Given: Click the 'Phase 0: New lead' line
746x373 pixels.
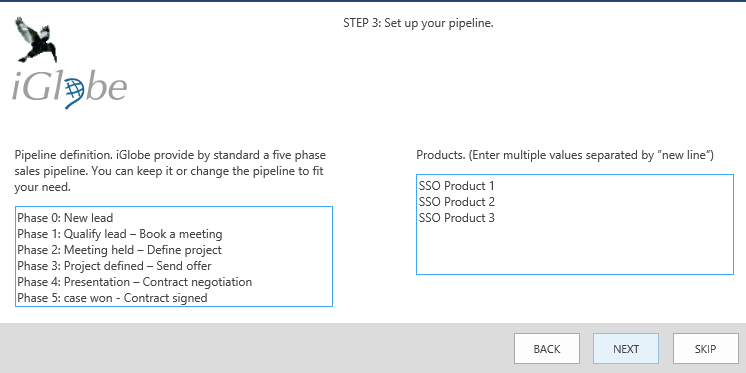Looking at the screenshot, I should pyautogui.click(x=65, y=218).
